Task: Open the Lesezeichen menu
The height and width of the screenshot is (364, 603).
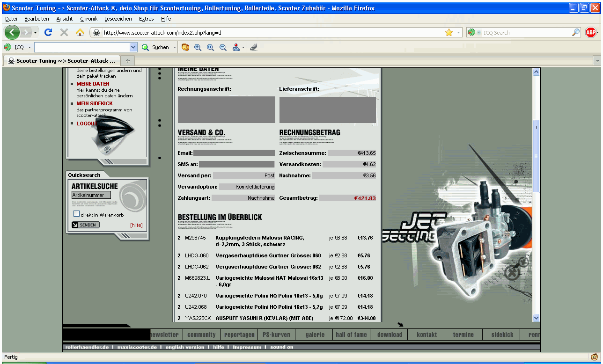Action: click(x=118, y=19)
